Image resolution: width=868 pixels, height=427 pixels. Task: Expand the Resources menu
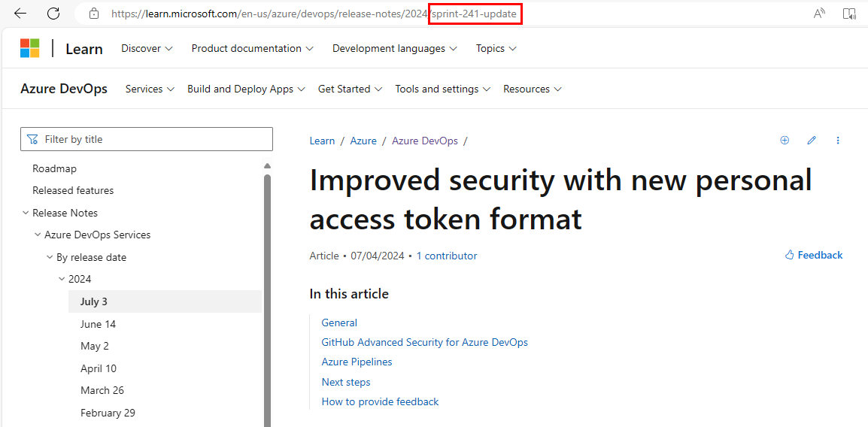(x=533, y=89)
